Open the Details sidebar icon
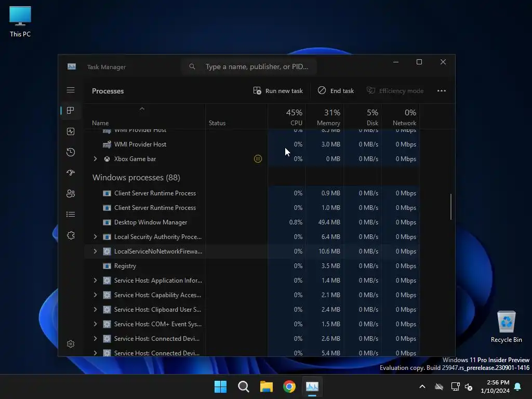 coord(71,215)
